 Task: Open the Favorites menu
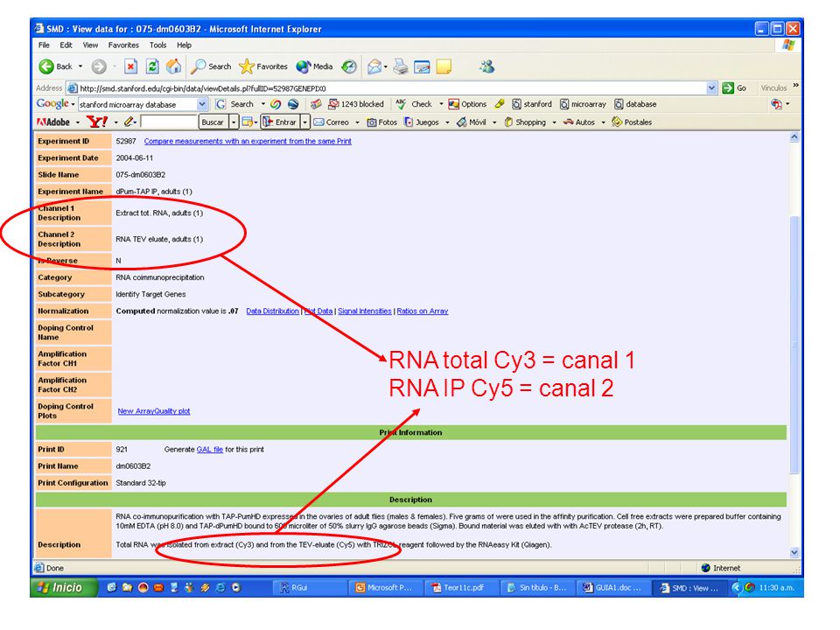123,45
